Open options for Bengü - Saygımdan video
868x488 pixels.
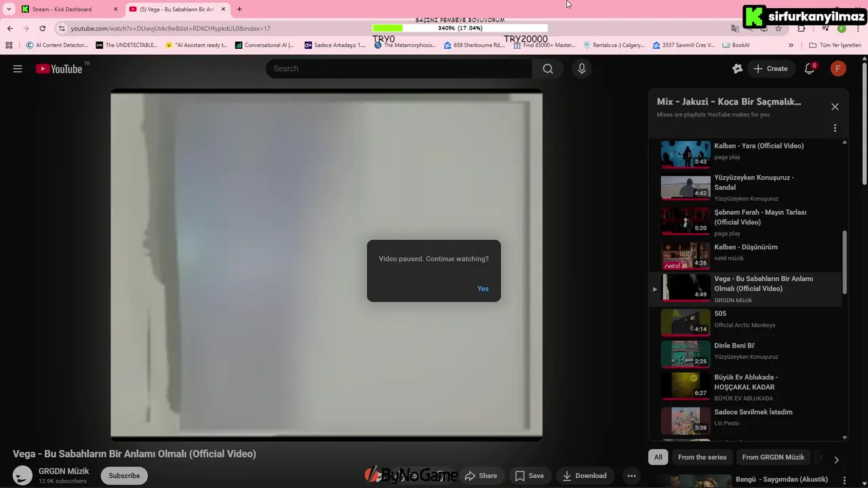pyautogui.click(x=844, y=481)
